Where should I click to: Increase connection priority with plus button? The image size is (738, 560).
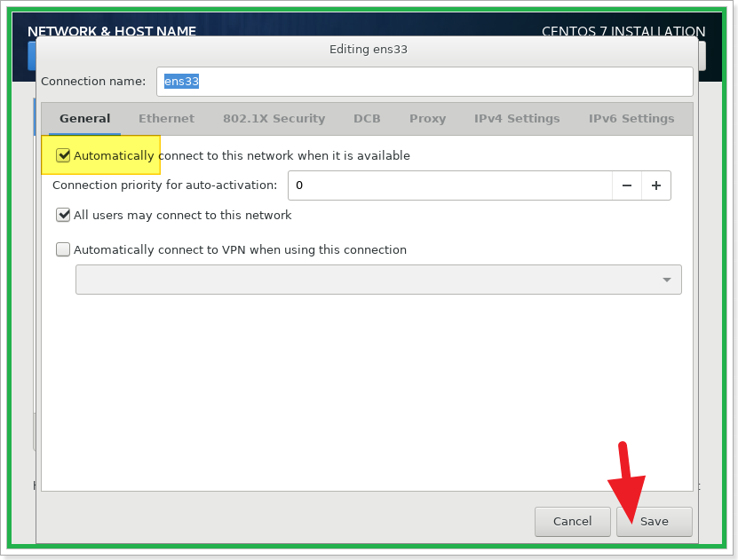[656, 185]
